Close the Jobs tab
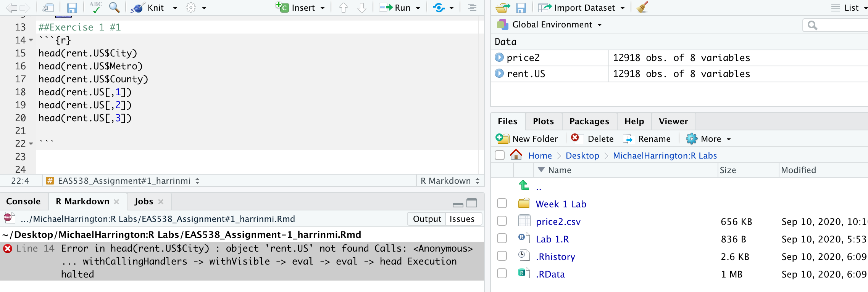 coord(161,202)
